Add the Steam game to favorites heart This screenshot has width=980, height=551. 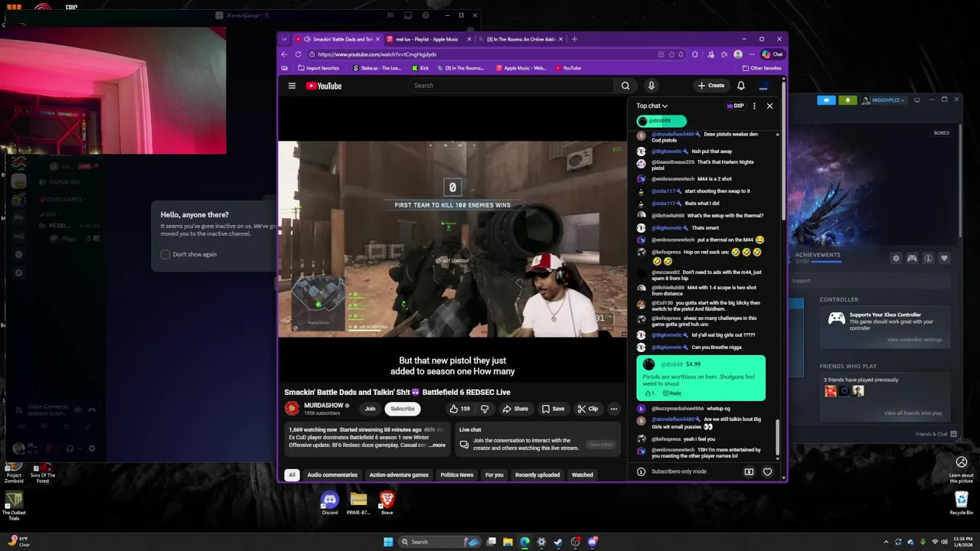944,259
